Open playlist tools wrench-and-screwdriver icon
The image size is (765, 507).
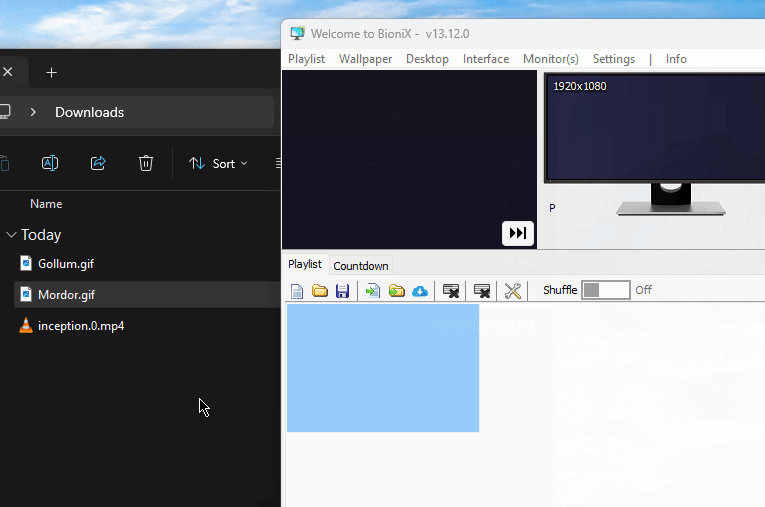coord(513,291)
